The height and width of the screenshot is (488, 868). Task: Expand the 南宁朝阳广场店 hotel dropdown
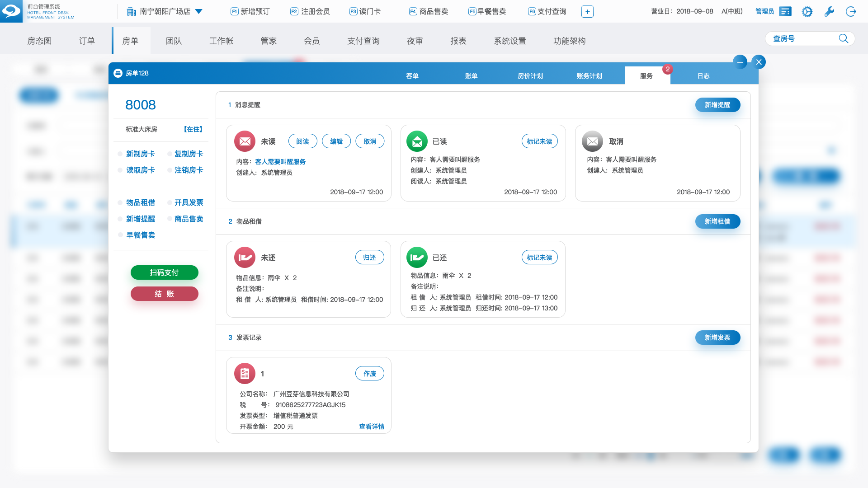coord(199,12)
